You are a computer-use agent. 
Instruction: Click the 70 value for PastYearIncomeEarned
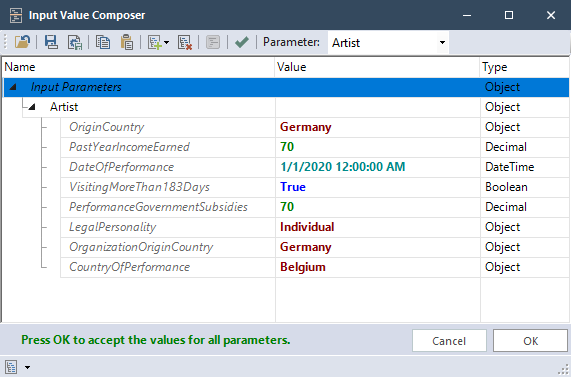287,147
